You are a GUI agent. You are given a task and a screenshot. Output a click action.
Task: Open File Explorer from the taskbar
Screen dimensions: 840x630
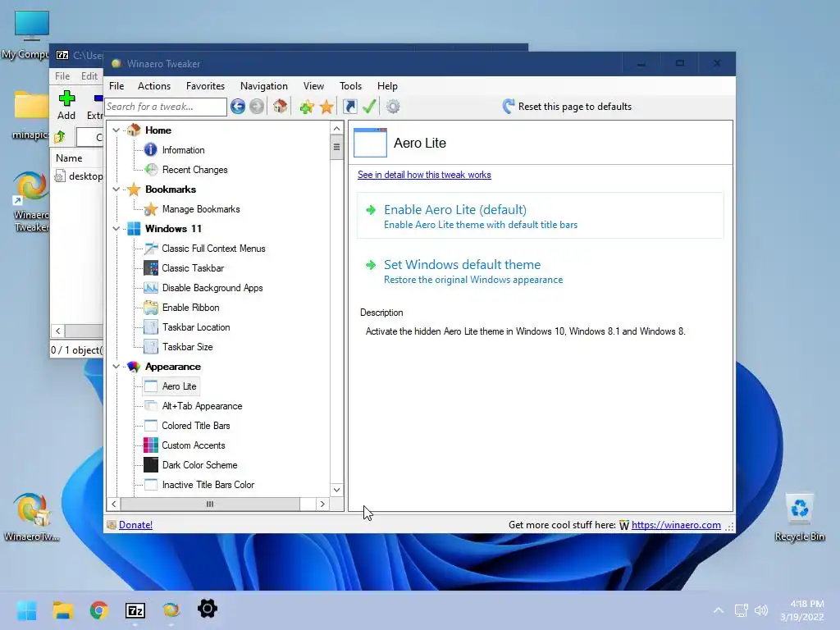[x=62, y=610]
